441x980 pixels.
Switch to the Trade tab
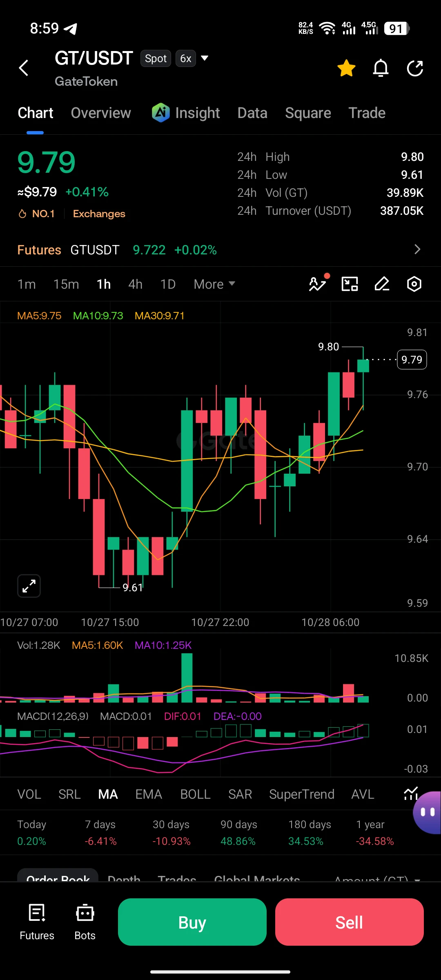(367, 113)
